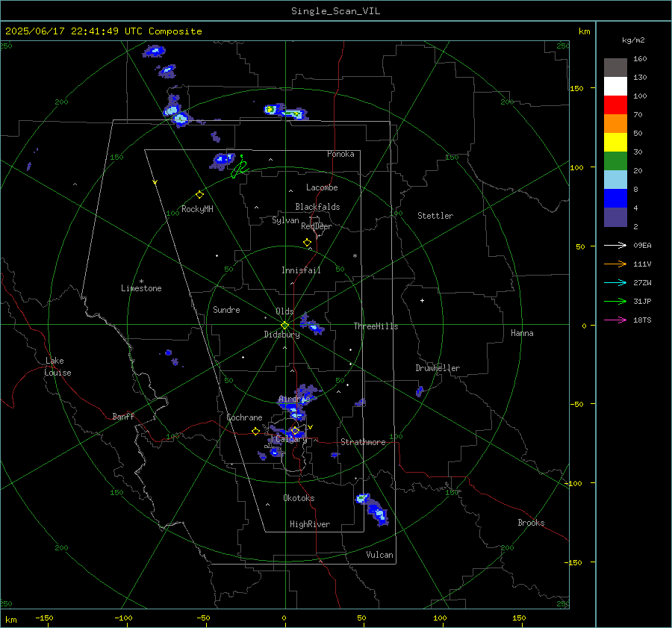The width and height of the screenshot is (672, 628).
Task: Click the Lake Louise location label
Action: [x=57, y=367]
